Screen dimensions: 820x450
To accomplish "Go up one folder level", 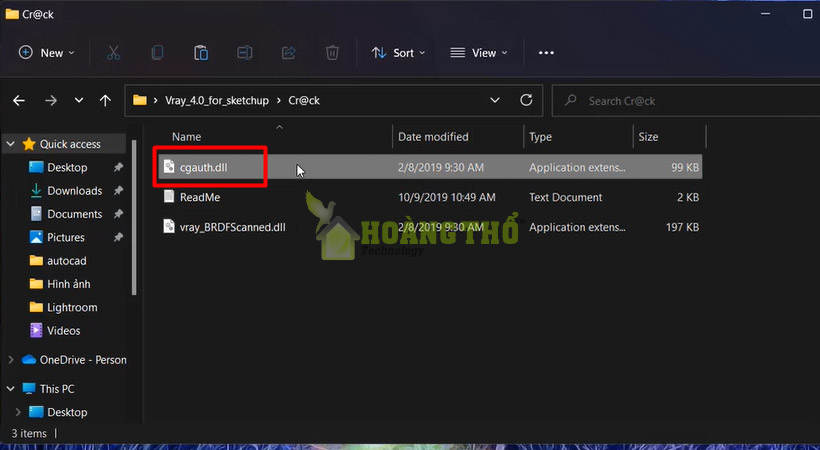I will click(105, 100).
